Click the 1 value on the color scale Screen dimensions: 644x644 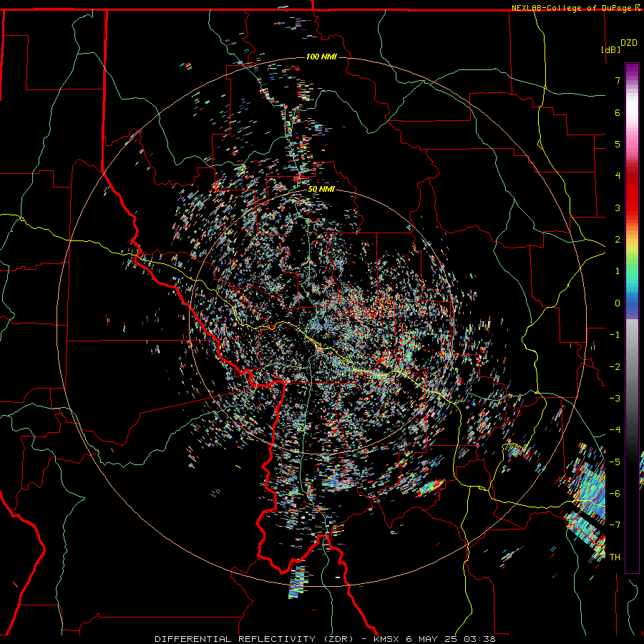coord(618,271)
